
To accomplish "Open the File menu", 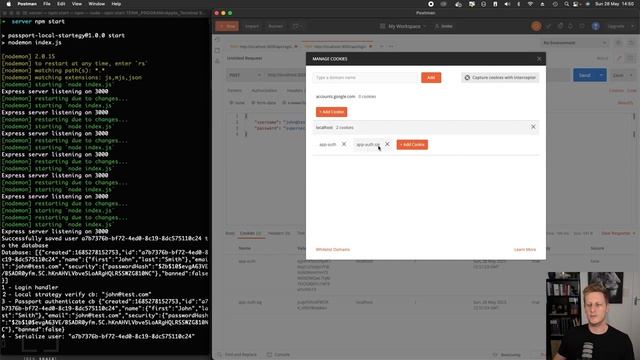I will pos(47,4).
